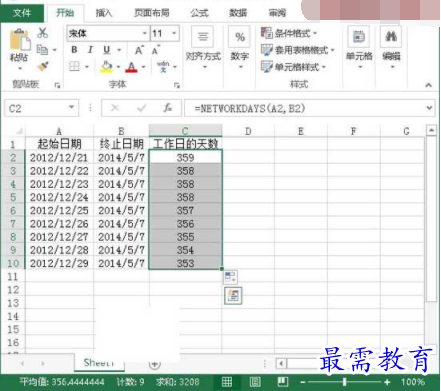Viewport: 441px width, 391px height.
Task: Click the zoom out minus button
Action: click(x=303, y=382)
